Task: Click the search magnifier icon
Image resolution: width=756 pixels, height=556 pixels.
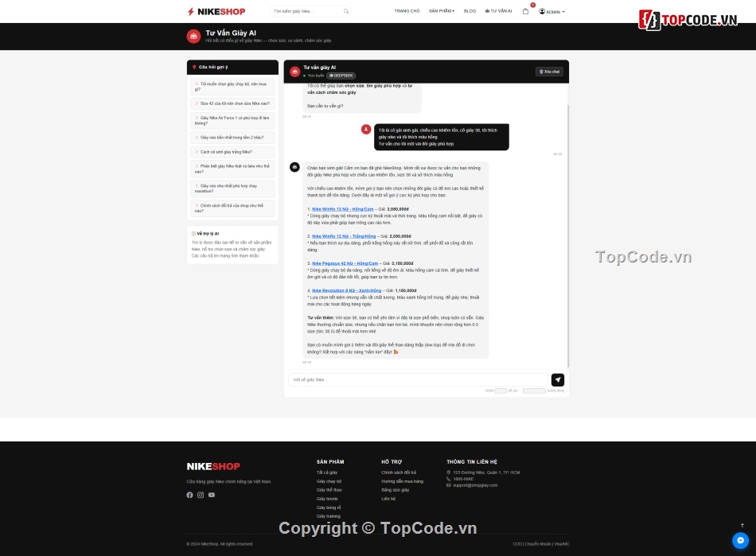Action: pyautogui.click(x=345, y=11)
